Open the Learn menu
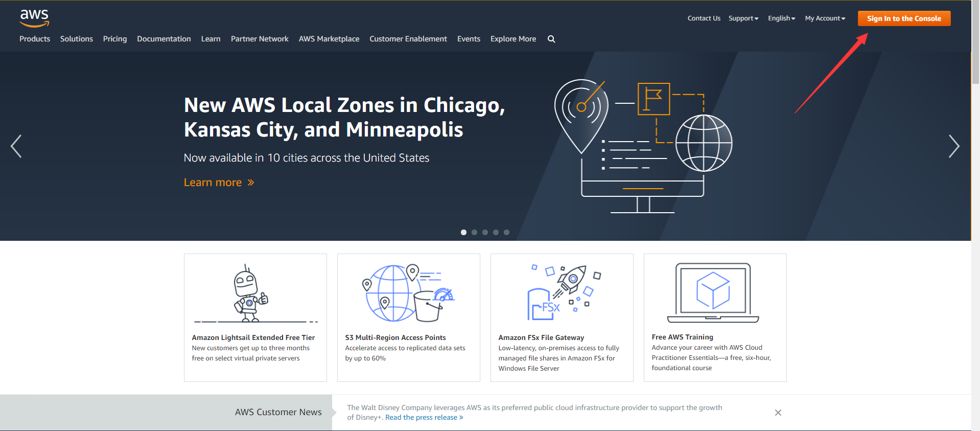 [x=211, y=39]
